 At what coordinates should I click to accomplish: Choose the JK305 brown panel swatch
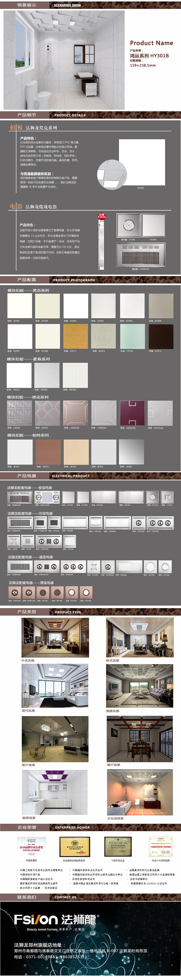[48, 452]
